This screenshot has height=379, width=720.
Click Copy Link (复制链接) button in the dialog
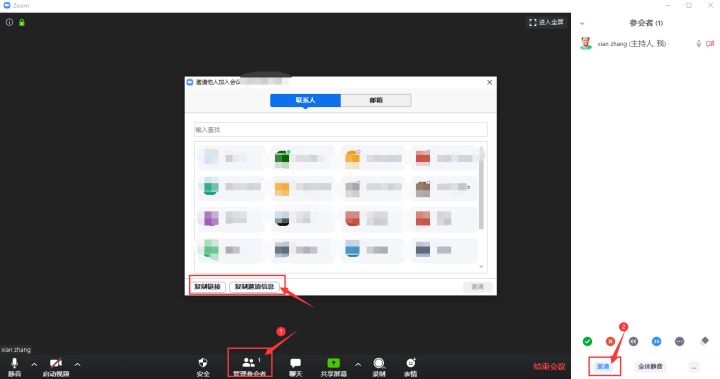208,287
